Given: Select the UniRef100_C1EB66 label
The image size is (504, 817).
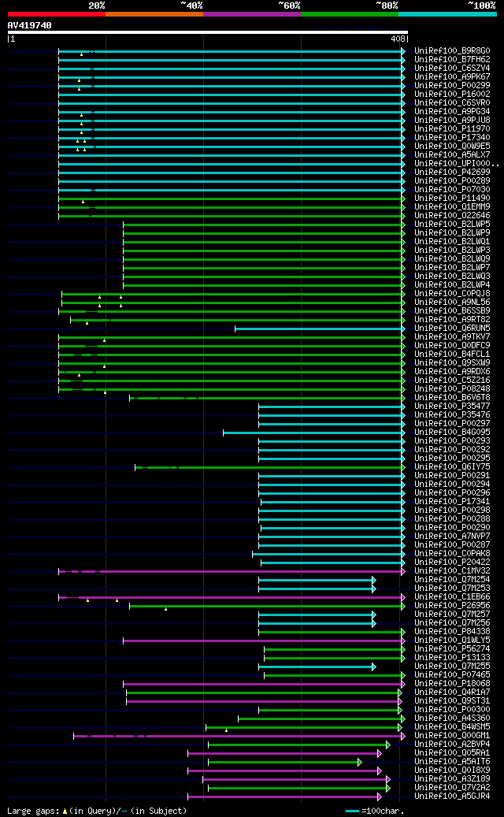Looking at the screenshot, I should coord(452,596).
